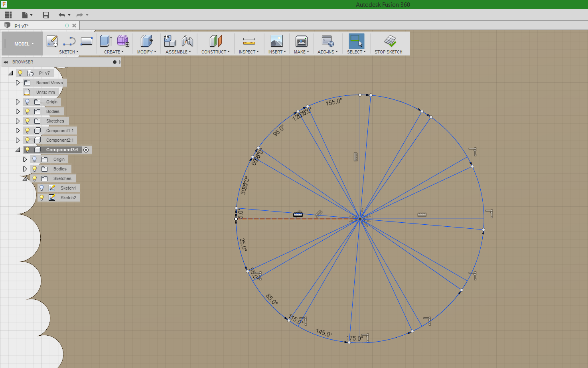
Task: Select the Joint assemble tool
Action: (187, 41)
